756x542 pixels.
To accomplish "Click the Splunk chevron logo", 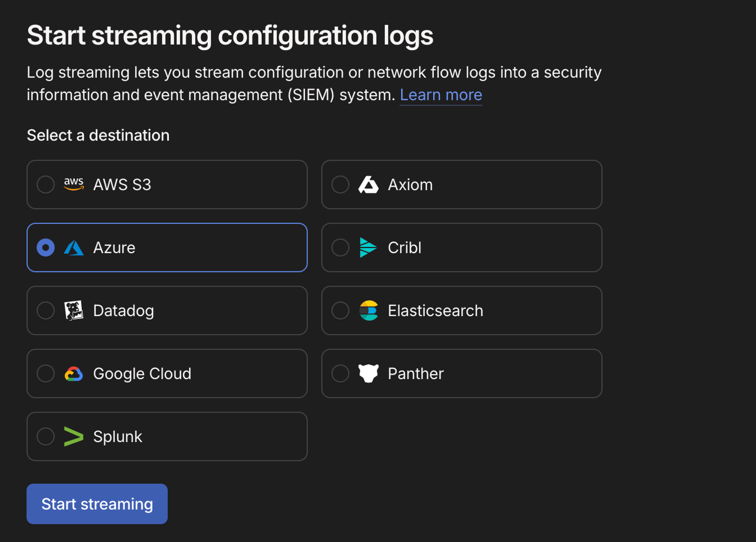I will [74, 436].
